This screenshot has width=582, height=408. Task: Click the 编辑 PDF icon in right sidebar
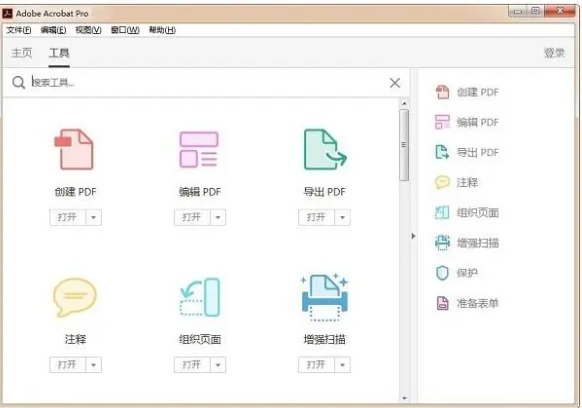(442, 122)
